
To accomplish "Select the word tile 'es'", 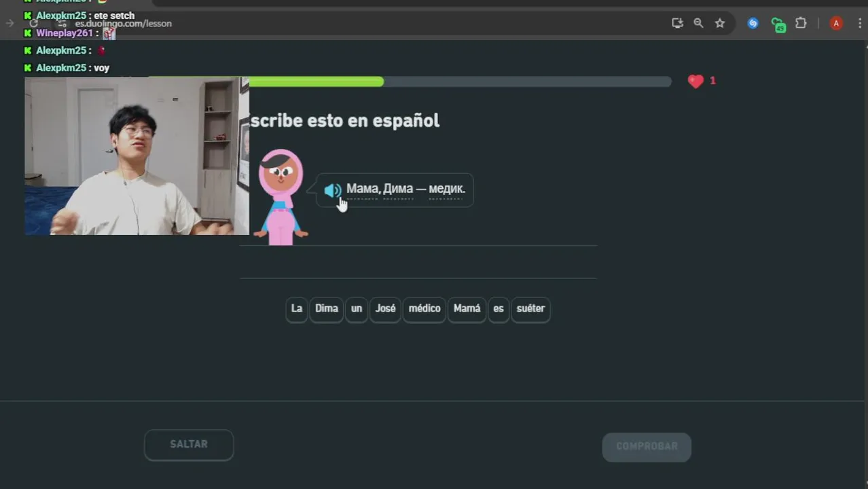I will pos(499,308).
